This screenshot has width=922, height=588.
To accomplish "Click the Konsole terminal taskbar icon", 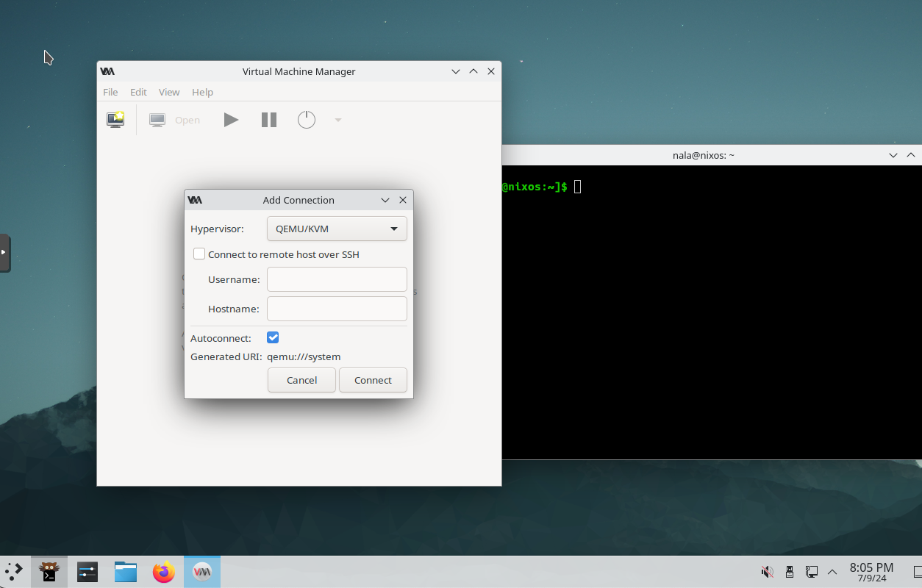I will pos(49,572).
